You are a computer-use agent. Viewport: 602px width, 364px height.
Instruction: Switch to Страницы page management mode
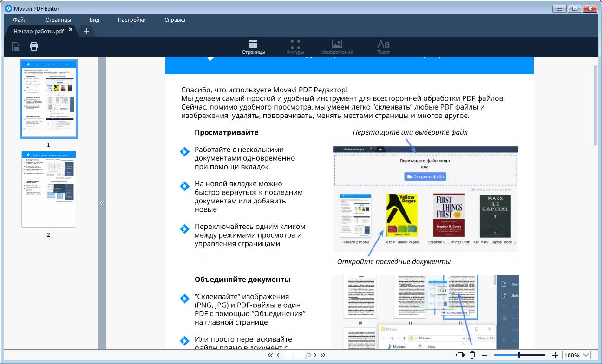tap(253, 47)
